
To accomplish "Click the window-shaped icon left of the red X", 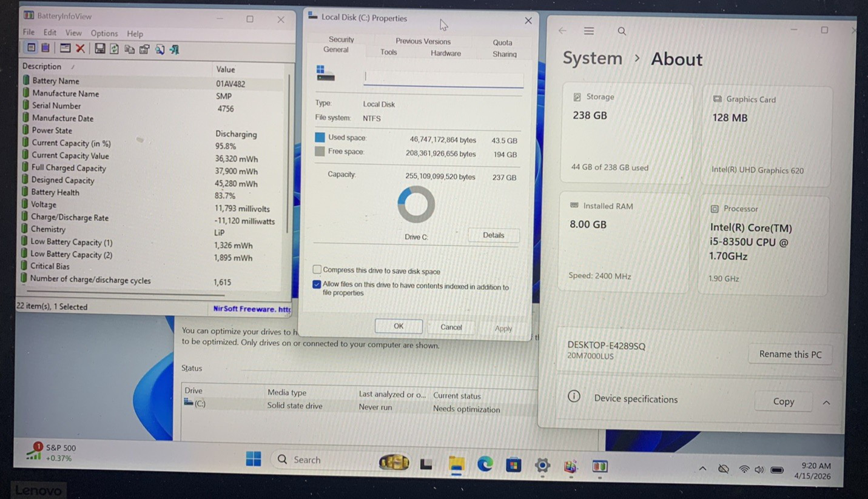I will (65, 49).
